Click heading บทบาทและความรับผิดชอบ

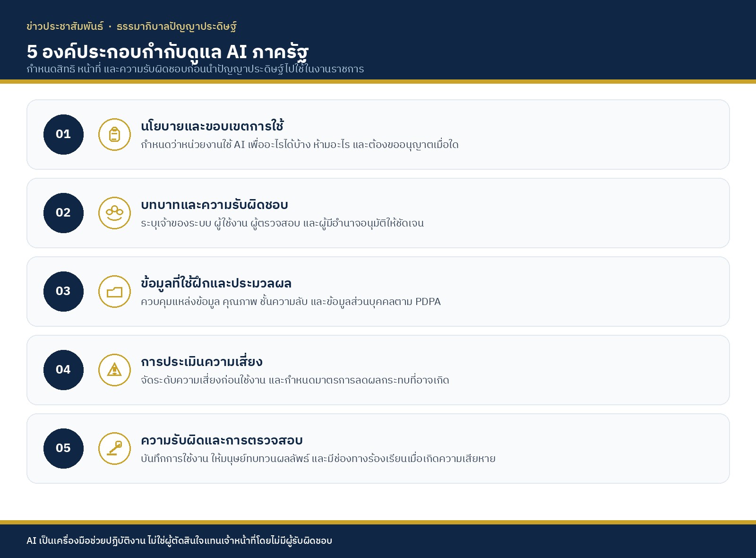pyautogui.click(x=215, y=205)
